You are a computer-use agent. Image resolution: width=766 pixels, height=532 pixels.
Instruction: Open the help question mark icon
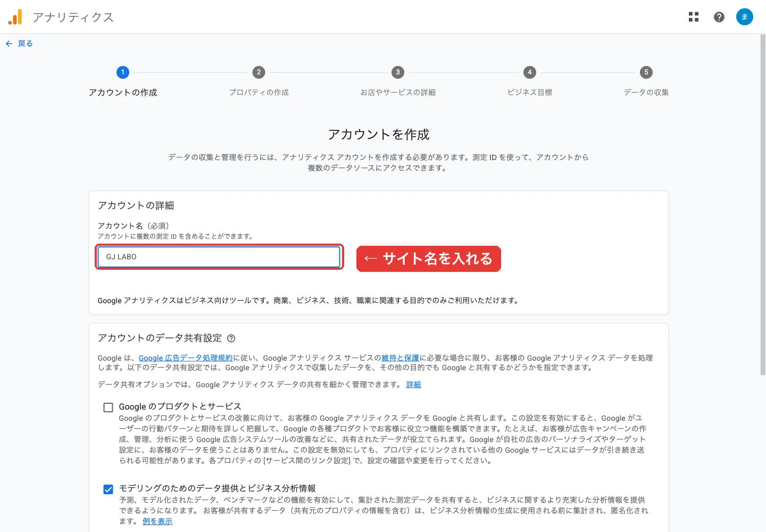719,17
